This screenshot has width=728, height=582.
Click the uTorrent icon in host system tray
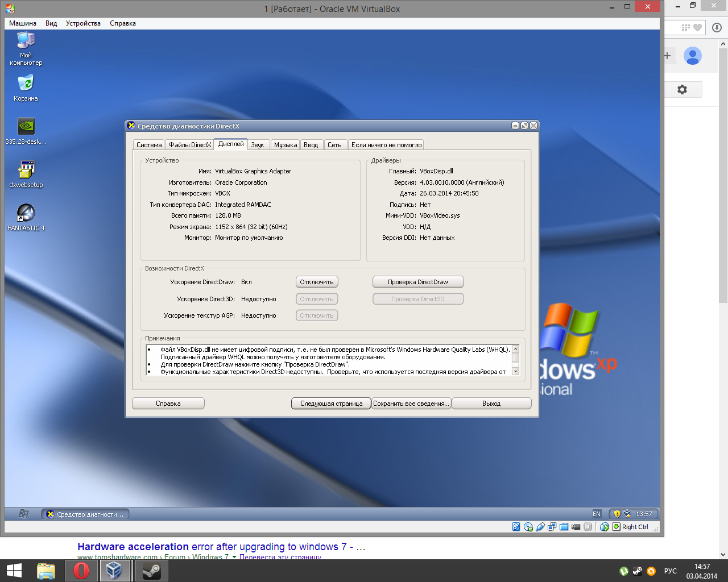[x=624, y=571]
